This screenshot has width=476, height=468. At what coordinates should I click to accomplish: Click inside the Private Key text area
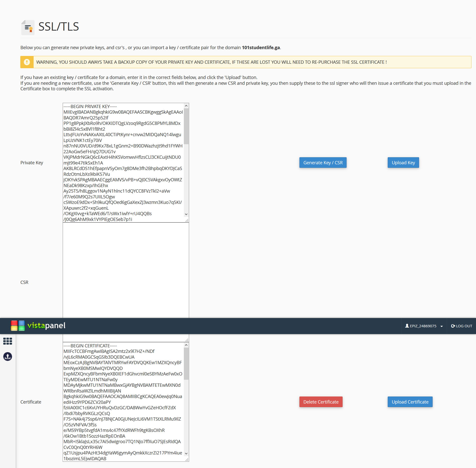pyautogui.click(x=123, y=163)
